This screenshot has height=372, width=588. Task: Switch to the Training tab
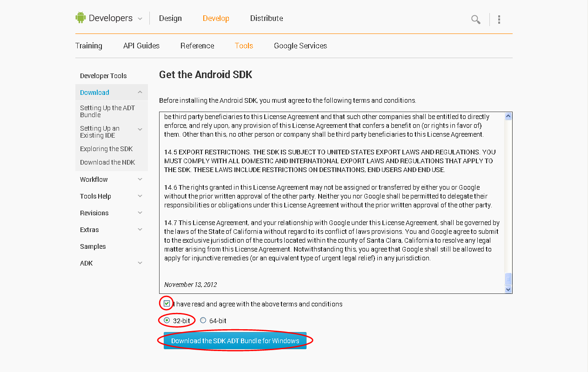pyautogui.click(x=89, y=46)
